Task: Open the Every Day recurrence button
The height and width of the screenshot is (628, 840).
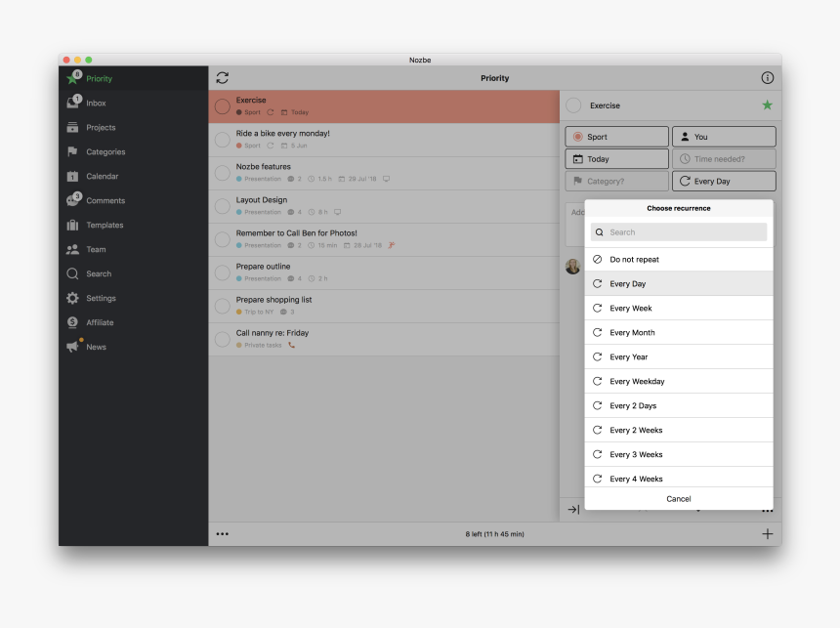Action: (x=724, y=181)
